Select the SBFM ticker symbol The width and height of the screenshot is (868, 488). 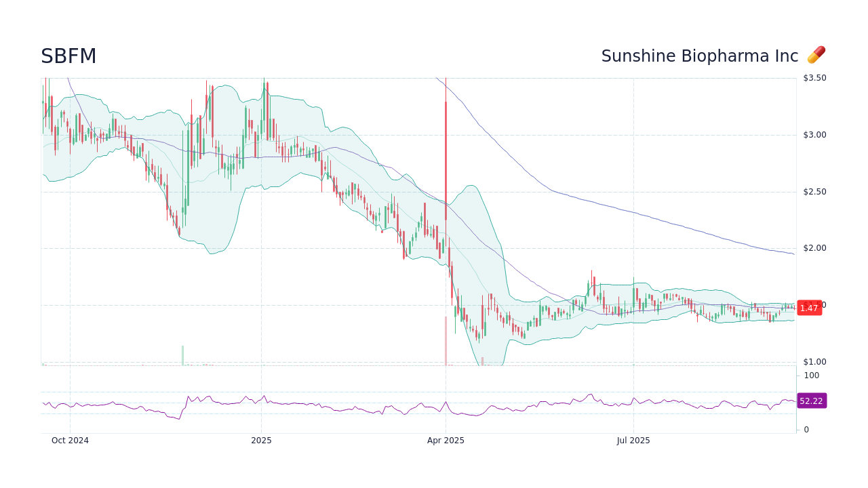68,56
